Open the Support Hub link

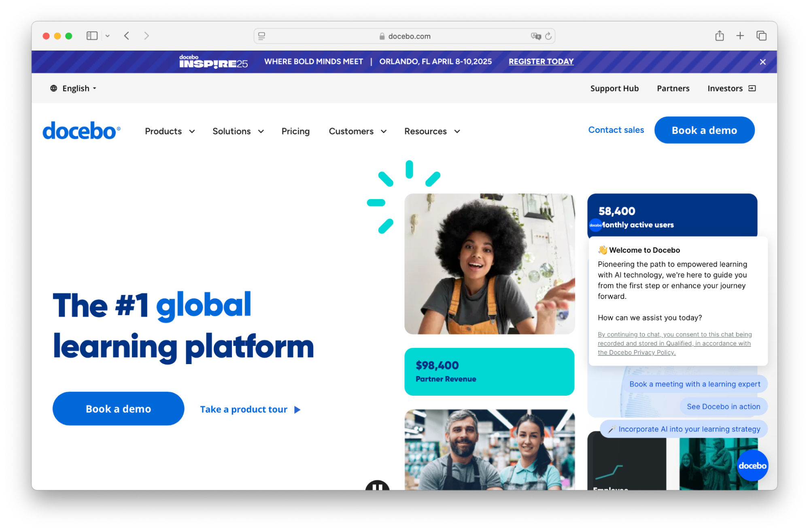(x=614, y=88)
